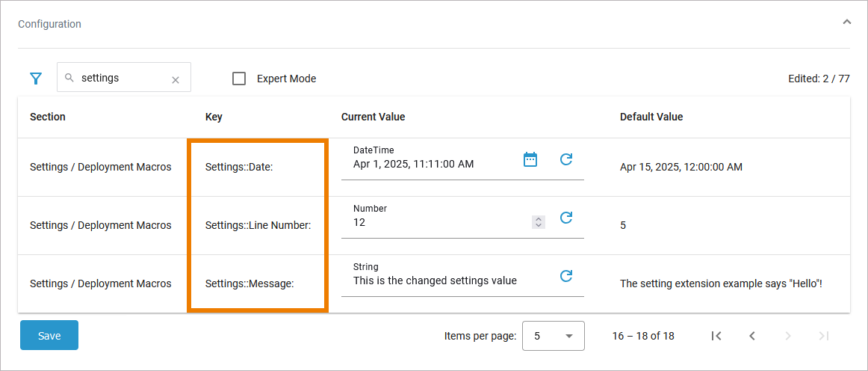Click the Default Value column header
The image size is (868, 371).
(x=651, y=117)
